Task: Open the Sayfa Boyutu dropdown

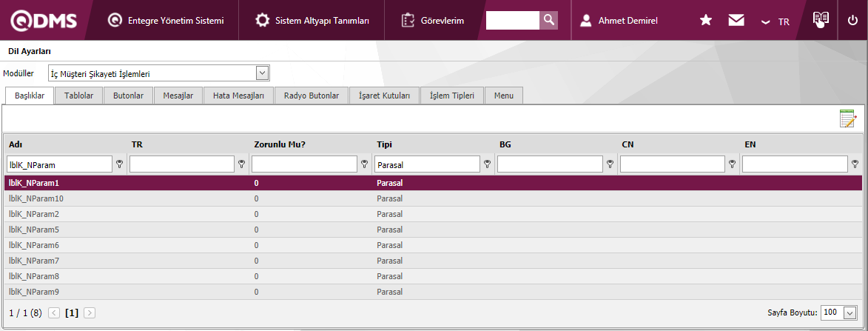Action: [850, 312]
